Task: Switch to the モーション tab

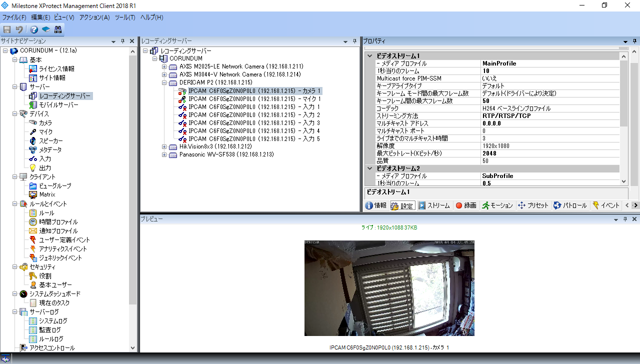Action: click(497, 205)
